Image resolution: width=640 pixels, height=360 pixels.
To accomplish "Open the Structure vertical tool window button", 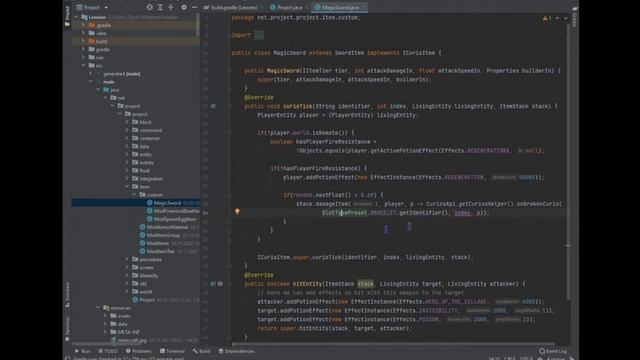I will point(67,295).
